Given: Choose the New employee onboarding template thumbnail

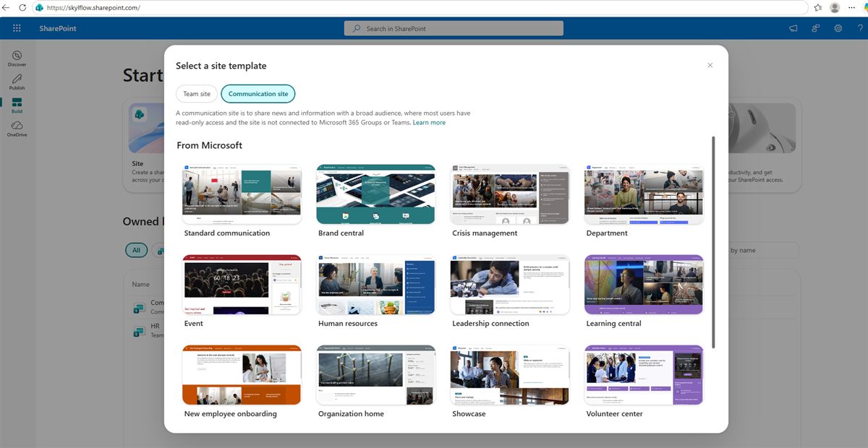Looking at the screenshot, I should pyautogui.click(x=242, y=375).
